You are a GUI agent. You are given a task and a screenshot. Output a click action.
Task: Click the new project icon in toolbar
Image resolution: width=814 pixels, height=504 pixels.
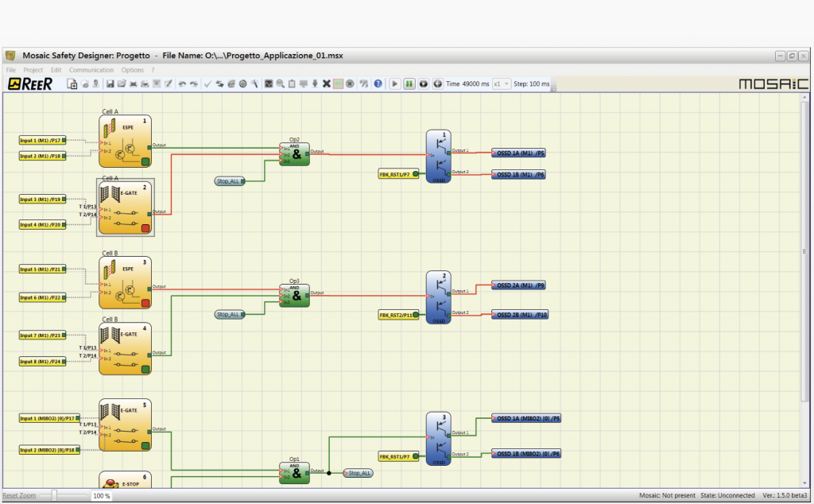pos(72,83)
